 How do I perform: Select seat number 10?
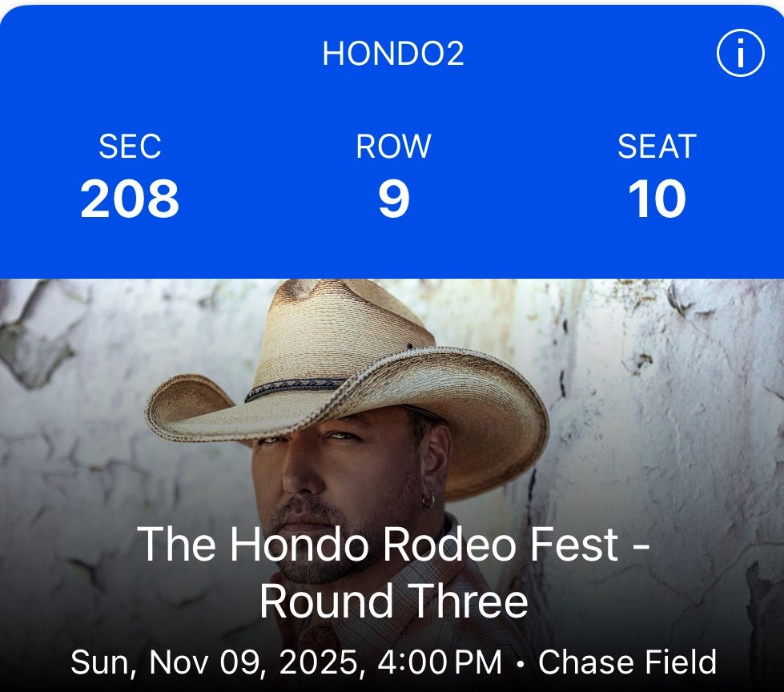coord(657,199)
